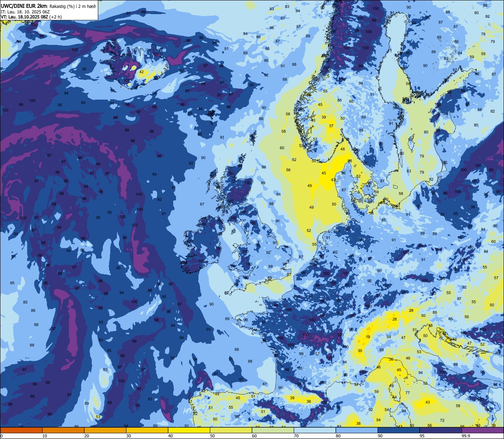Click the 20–30% amber legend swatch
The image size is (504, 439).
[105, 430]
